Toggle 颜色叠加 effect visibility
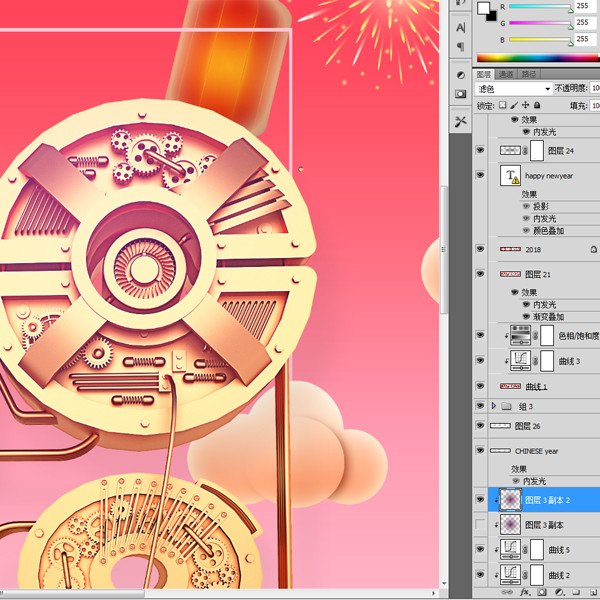Screen dimensions: 600x600 point(527,230)
